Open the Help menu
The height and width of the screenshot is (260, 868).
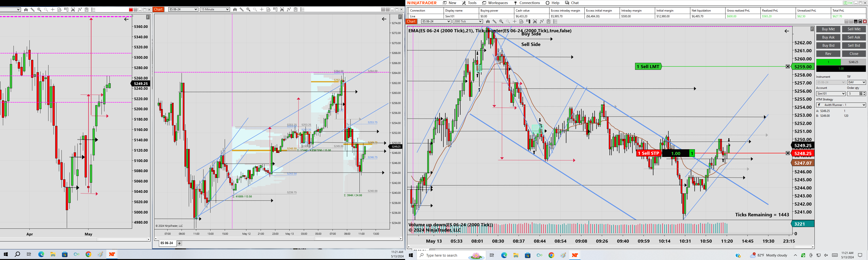click(x=552, y=3)
